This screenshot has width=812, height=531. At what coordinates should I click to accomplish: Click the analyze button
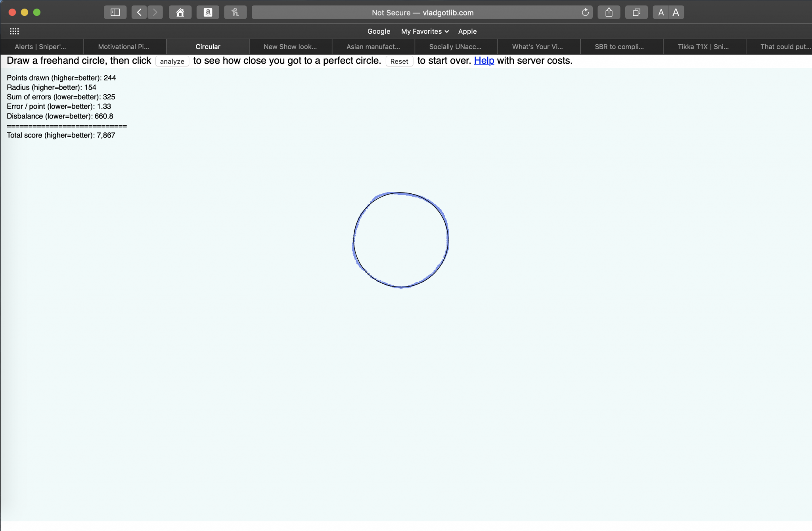pos(172,61)
